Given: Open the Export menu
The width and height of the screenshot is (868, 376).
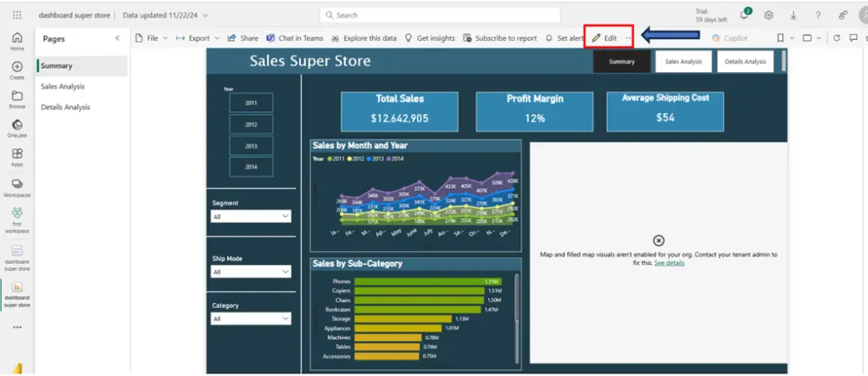Looking at the screenshot, I should [197, 38].
